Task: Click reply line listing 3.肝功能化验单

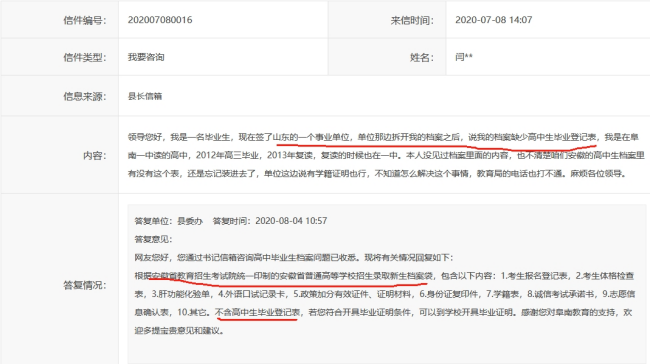Action: (x=385, y=294)
